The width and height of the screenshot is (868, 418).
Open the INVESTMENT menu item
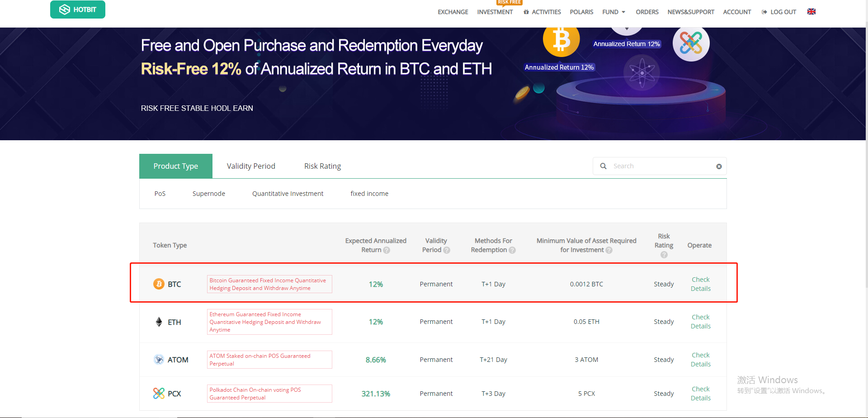coord(495,12)
